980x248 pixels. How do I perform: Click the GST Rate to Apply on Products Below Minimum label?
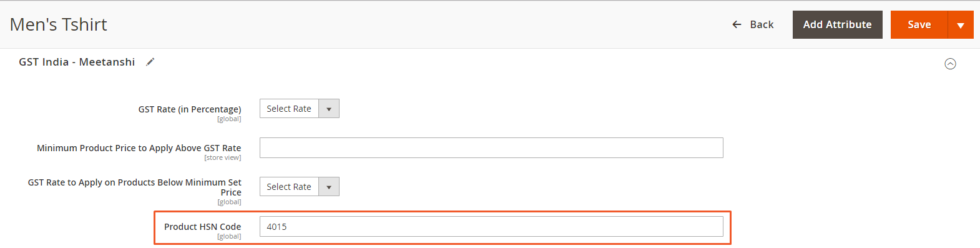[135, 187]
